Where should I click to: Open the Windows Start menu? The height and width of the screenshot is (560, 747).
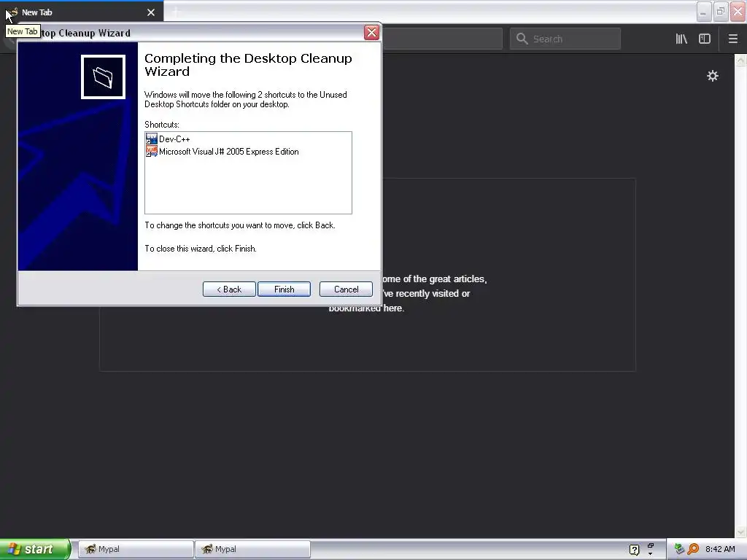coord(35,549)
